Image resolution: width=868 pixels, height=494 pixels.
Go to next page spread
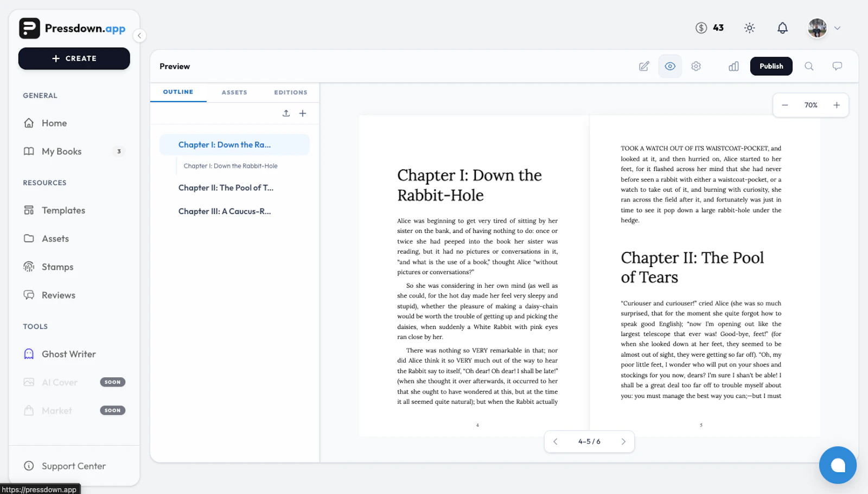623,442
